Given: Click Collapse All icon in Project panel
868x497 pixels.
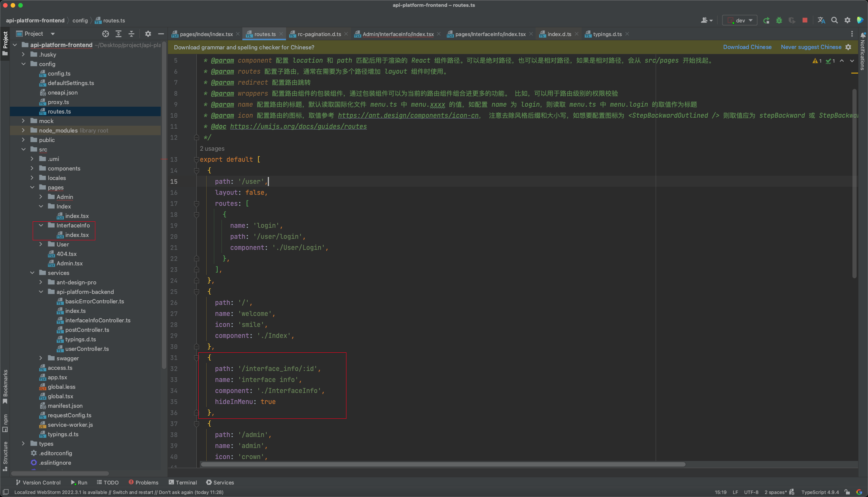Looking at the screenshot, I should [131, 34].
